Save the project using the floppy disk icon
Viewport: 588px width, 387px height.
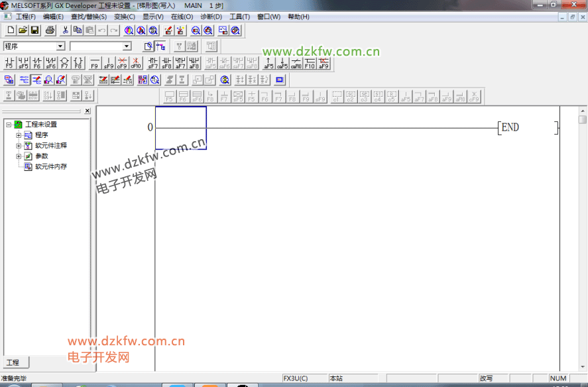click(34, 30)
